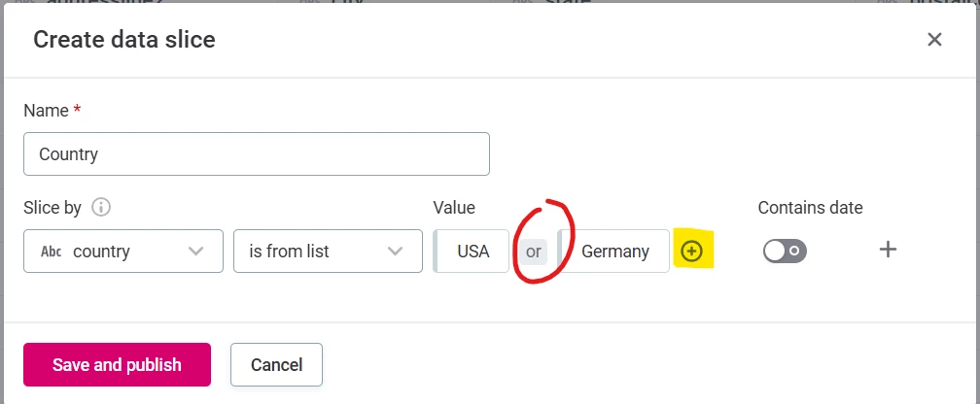Select the USA value field
Image resolution: width=980 pixels, height=404 pixels.
(472, 251)
